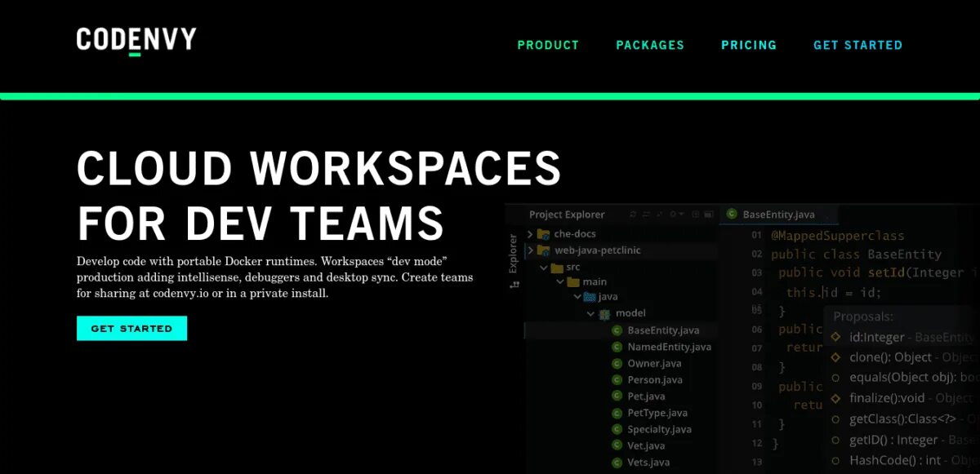Click the main folder icon

pyautogui.click(x=573, y=282)
